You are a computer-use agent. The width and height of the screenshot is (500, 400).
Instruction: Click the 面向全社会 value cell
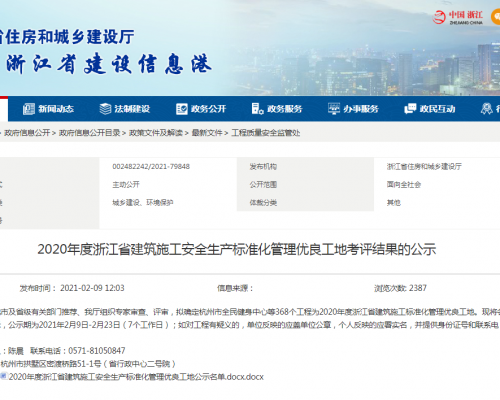click(x=404, y=184)
